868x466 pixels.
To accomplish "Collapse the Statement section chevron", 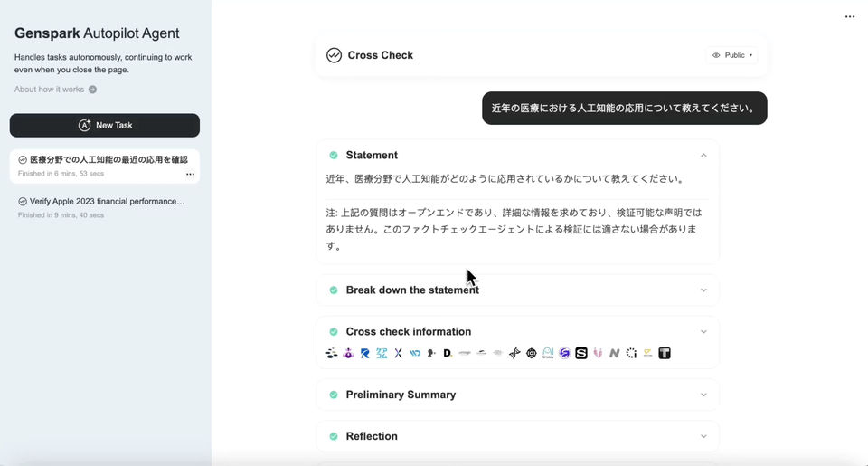I will pos(703,155).
